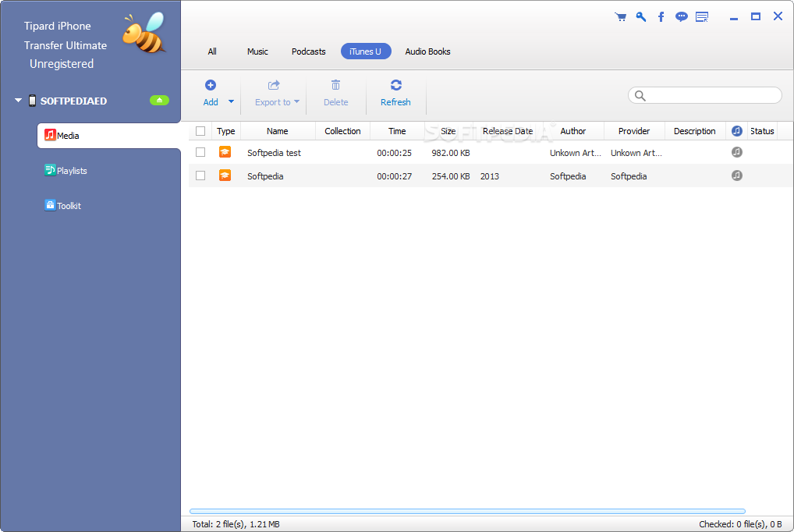The height and width of the screenshot is (532, 794).
Task: Sort by the Name column header
Action: pyautogui.click(x=278, y=131)
